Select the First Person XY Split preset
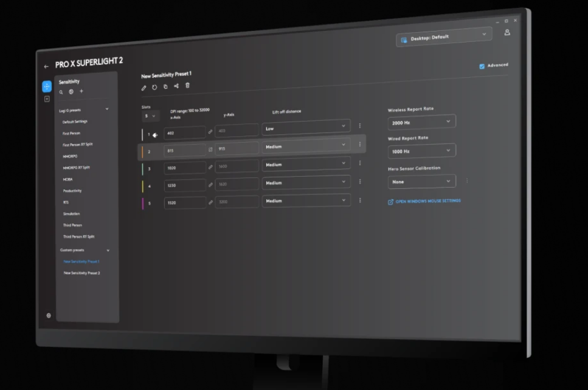Viewport: 588px width, 390px height. pyautogui.click(x=78, y=145)
